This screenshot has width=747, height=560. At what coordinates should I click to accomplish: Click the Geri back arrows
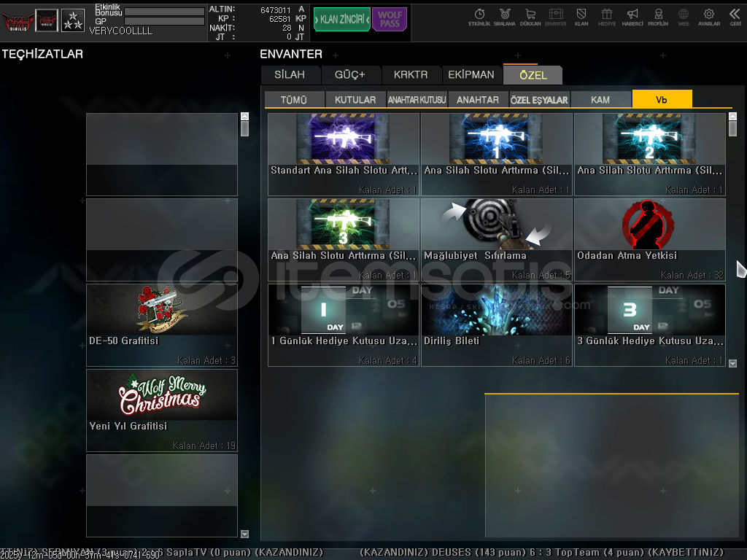(735, 17)
